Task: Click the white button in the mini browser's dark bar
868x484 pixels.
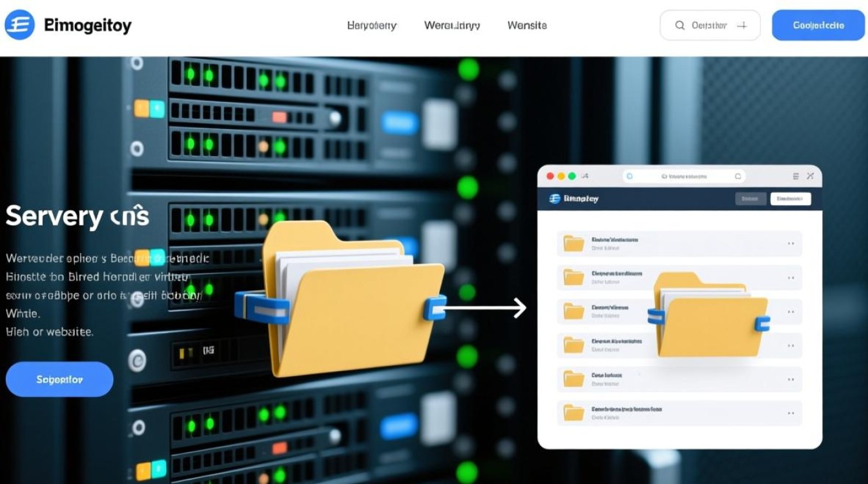Action: 790,199
